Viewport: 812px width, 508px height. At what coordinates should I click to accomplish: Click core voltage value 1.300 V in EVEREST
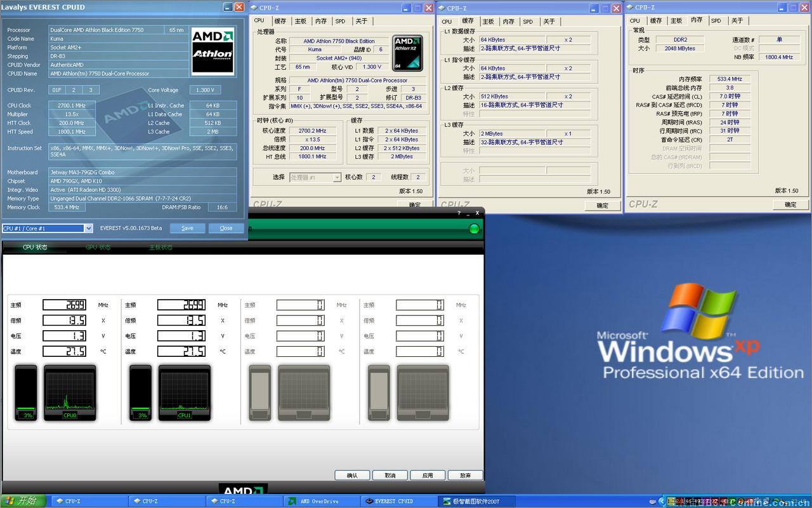(x=205, y=90)
